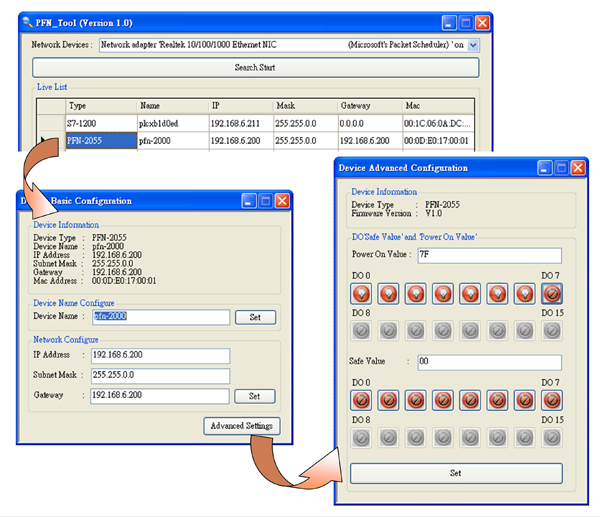The image size is (600, 517).
Task: Click the Type column header
Action: [x=101, y=106]
